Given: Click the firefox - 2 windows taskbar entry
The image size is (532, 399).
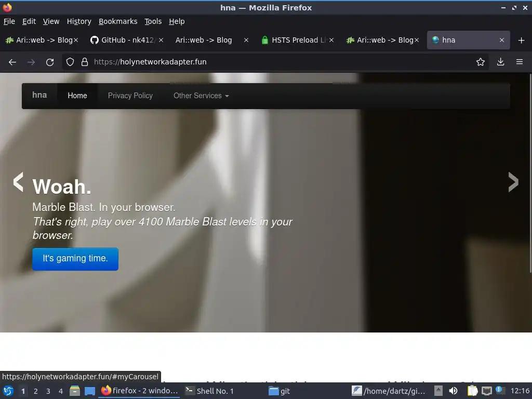Looking at the screenshot, I should pyautogui.click(x=140, y=391).
